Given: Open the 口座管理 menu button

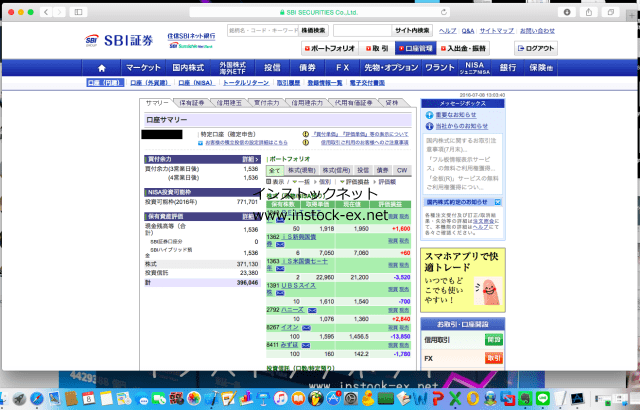Looking at the screenshot, I should pyautogui.click(x=416, y=48).
